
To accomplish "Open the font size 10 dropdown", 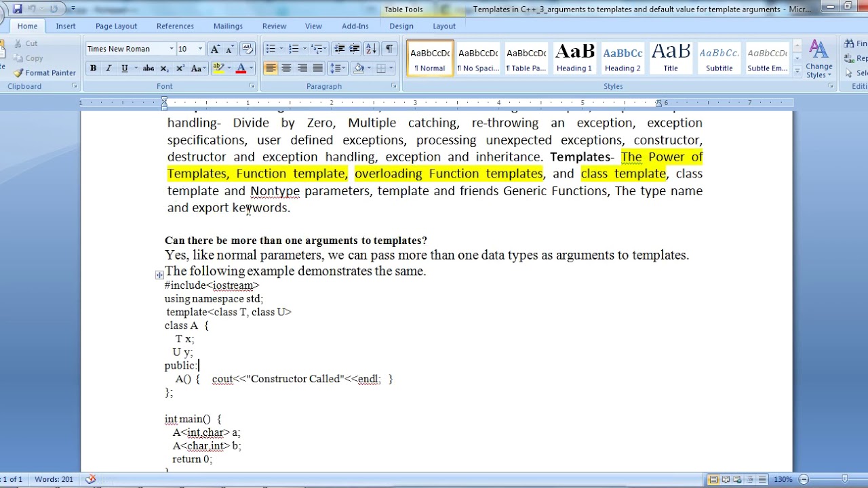I will pyautogui.click(x=199, y=49).
